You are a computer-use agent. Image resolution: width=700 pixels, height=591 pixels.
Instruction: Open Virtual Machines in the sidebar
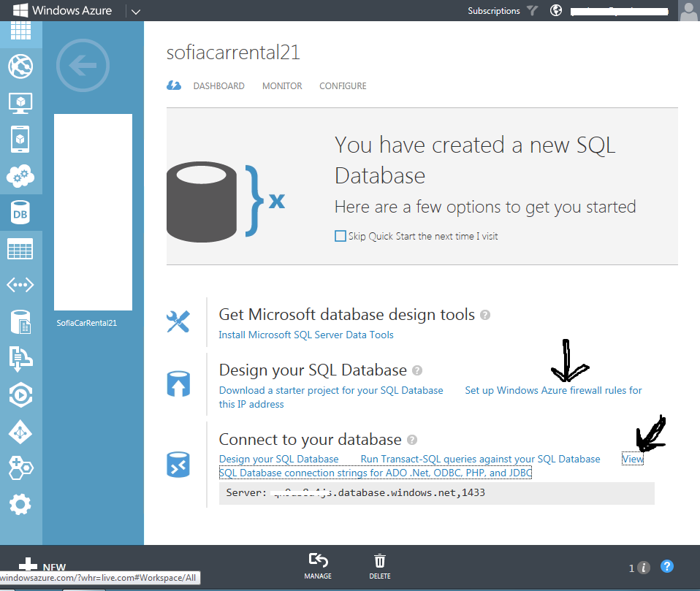pyautogui.click(x=20, y=102)
